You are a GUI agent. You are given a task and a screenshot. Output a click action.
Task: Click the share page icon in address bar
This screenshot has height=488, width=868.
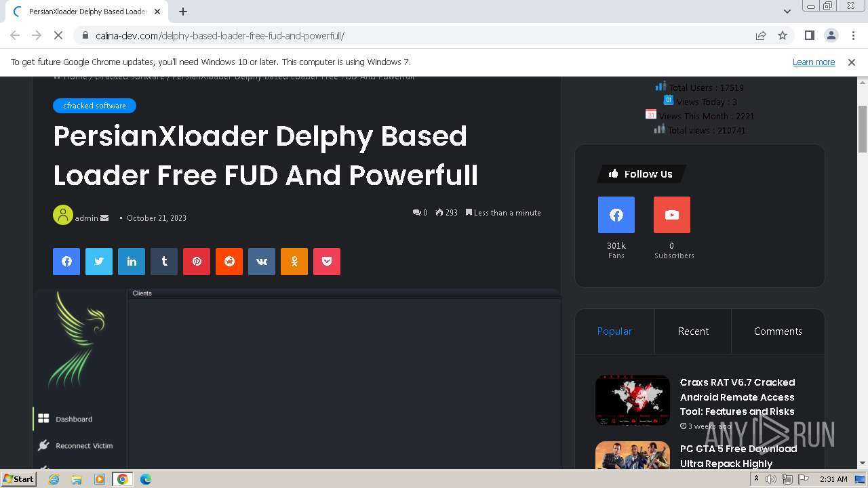click(x=761, y=35)
